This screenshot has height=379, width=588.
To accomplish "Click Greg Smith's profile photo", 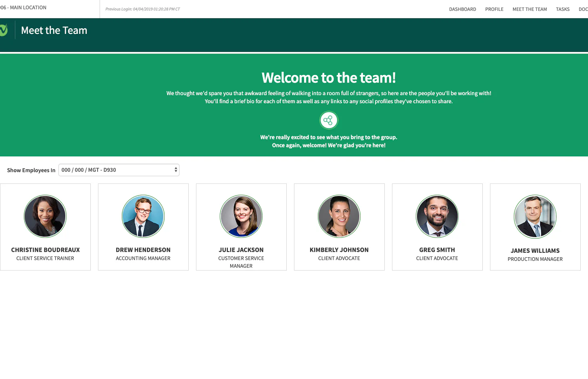I will (x=437, y=216).
